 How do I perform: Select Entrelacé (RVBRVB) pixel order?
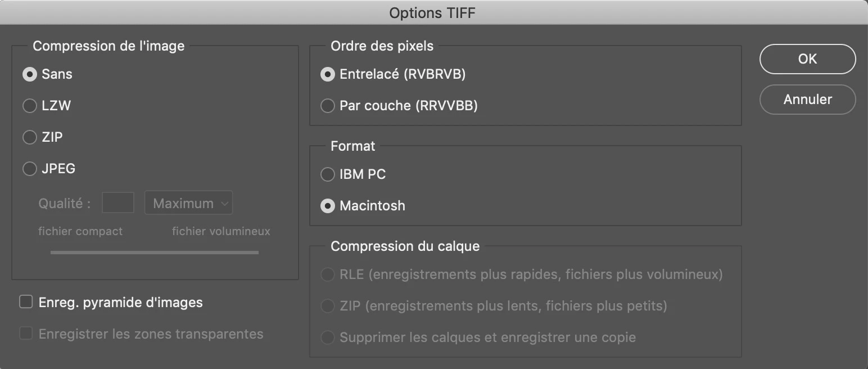[x=328, y=74]
